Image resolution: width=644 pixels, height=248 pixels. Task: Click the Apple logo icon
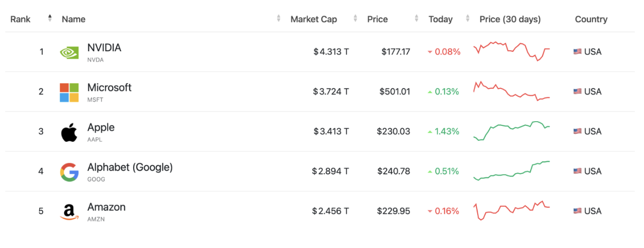point(69,132)
